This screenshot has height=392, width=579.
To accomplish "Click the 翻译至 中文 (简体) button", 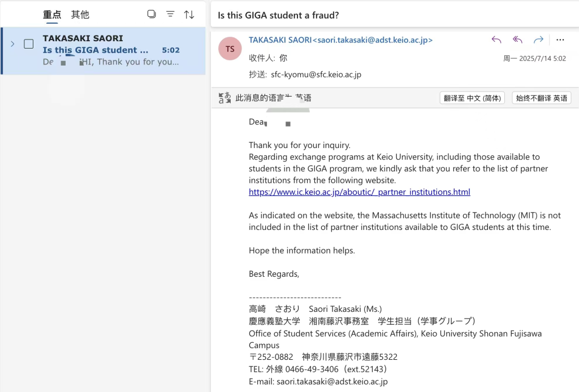I will tap(472, 98).
